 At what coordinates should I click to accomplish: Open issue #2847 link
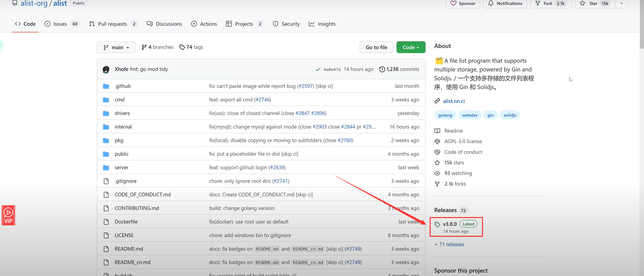click(303, 113)
